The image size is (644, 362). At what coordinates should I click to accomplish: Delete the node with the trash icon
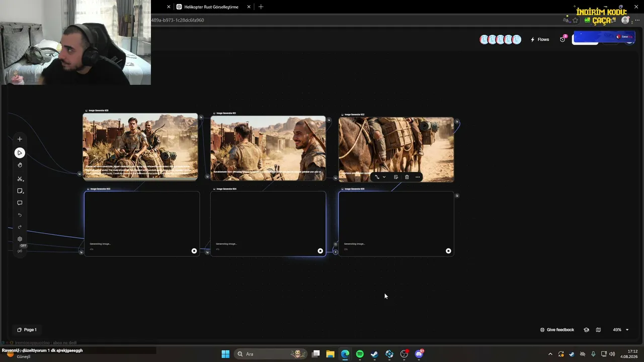tap(407, 177)
